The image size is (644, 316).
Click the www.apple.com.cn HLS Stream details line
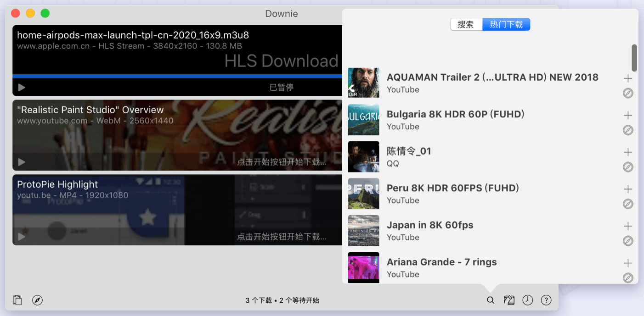click(130, 46)
